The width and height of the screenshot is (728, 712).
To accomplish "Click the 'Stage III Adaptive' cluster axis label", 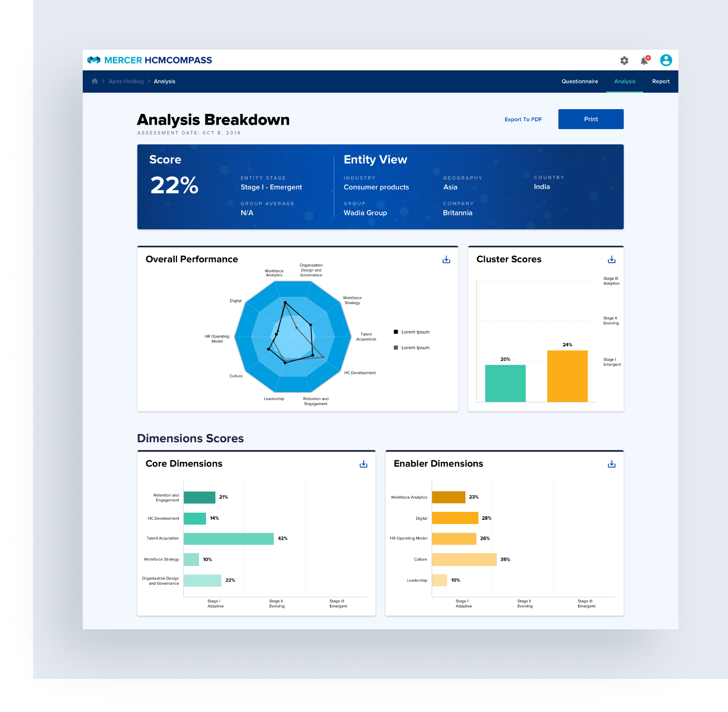I will click(611, 281).
